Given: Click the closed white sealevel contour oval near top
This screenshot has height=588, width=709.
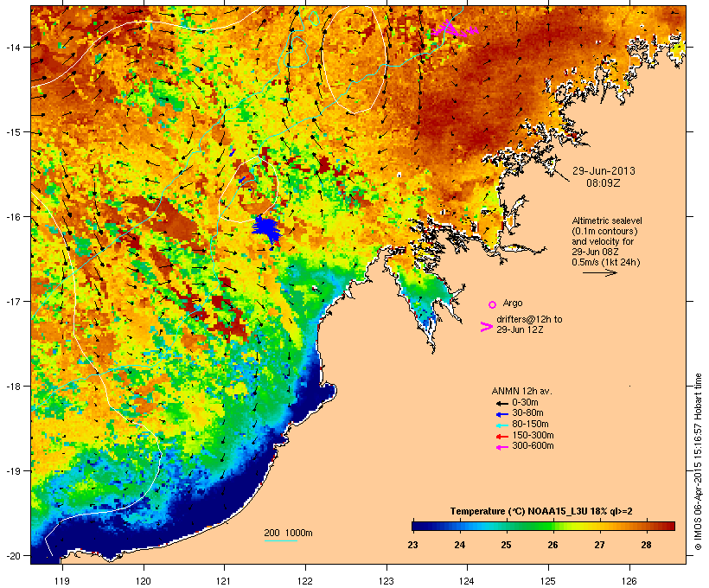Looking at the screenshot, I should [x=355, y=59].
